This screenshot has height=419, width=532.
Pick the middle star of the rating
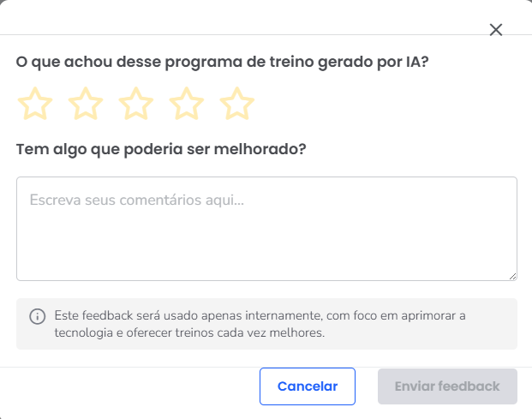click(x=136, y=105)
